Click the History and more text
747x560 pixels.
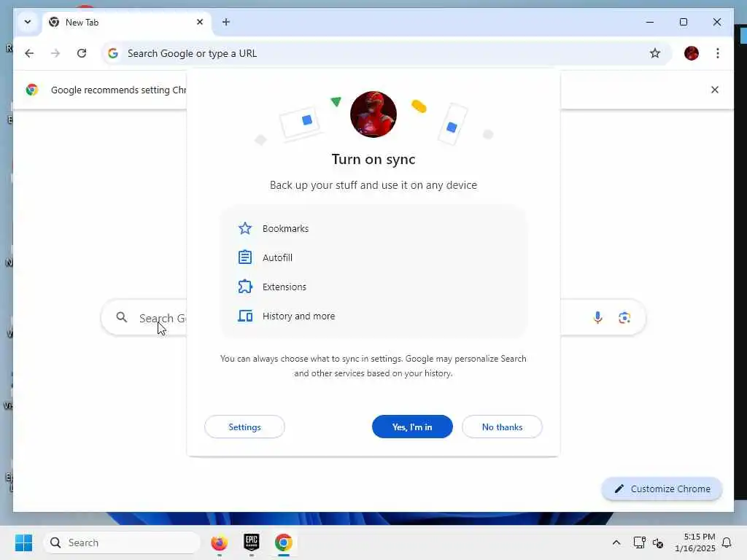[x=298, y=316]
